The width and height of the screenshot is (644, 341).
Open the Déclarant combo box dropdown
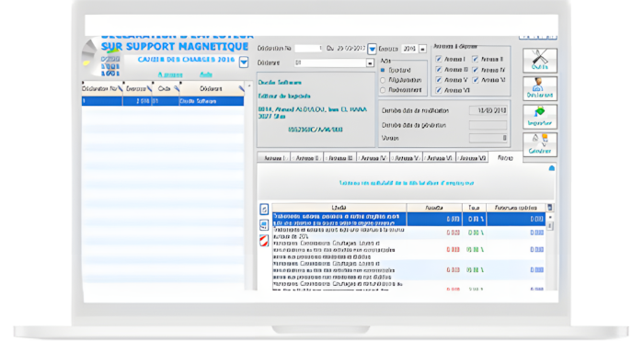(x=370, y=63)
